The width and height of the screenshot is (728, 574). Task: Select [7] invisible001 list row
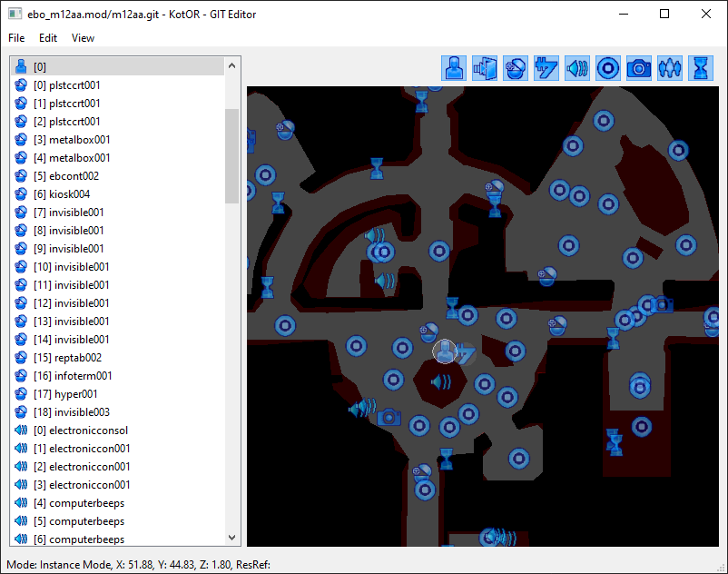pyautogui.click(x=117, y=213)
